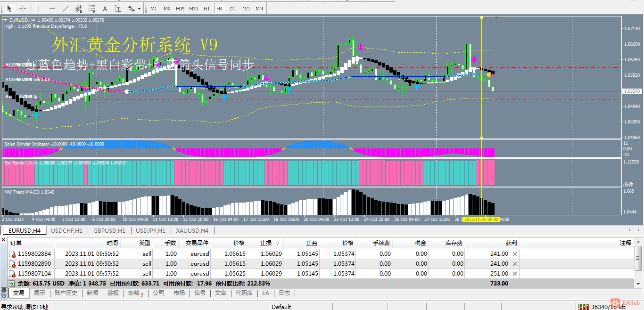
Task: Switch to the 代码库 terminal tab
Action: tap(244, 293)
